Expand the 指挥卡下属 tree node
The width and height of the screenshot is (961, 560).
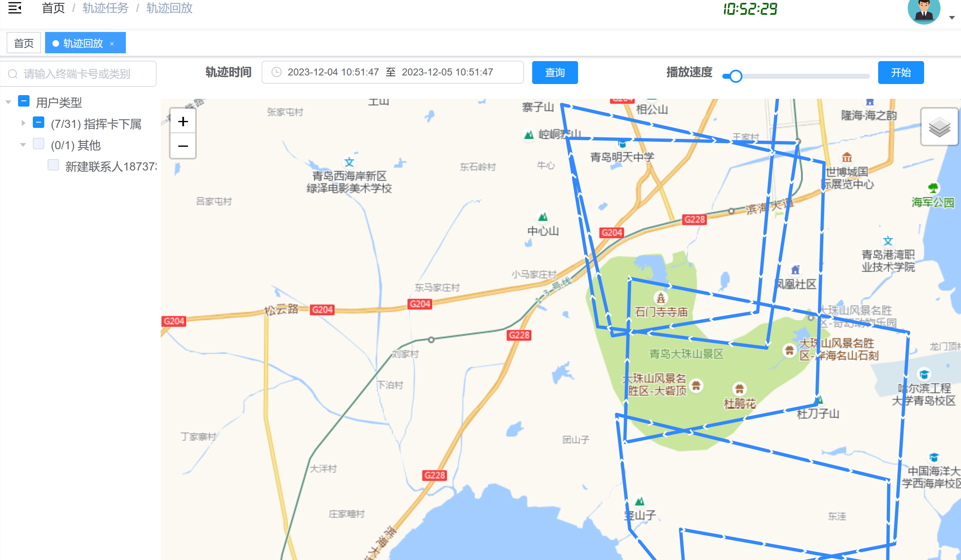pyautogui.click(x=23, y=123)
